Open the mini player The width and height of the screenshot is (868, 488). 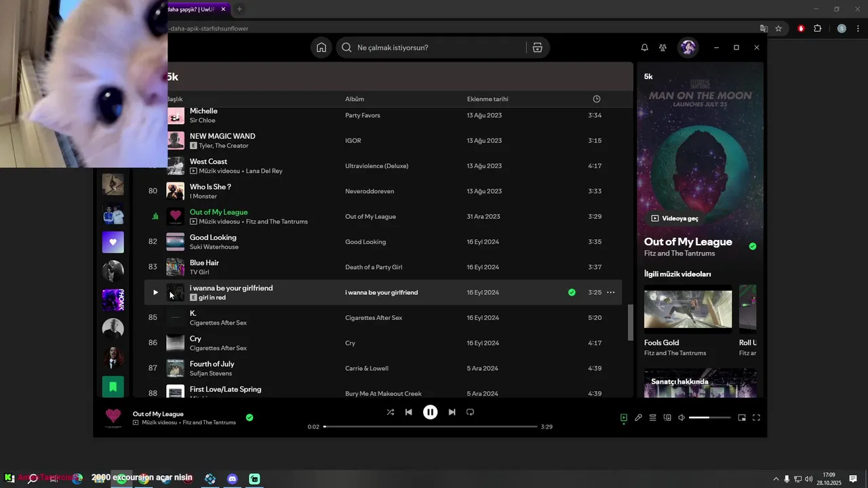coord(742,418)
